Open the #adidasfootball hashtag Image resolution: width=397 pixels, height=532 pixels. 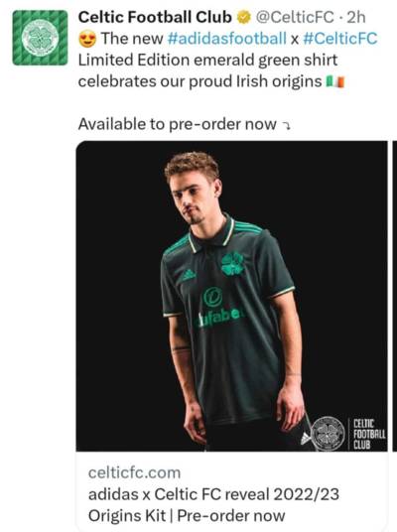coord(227,39)
